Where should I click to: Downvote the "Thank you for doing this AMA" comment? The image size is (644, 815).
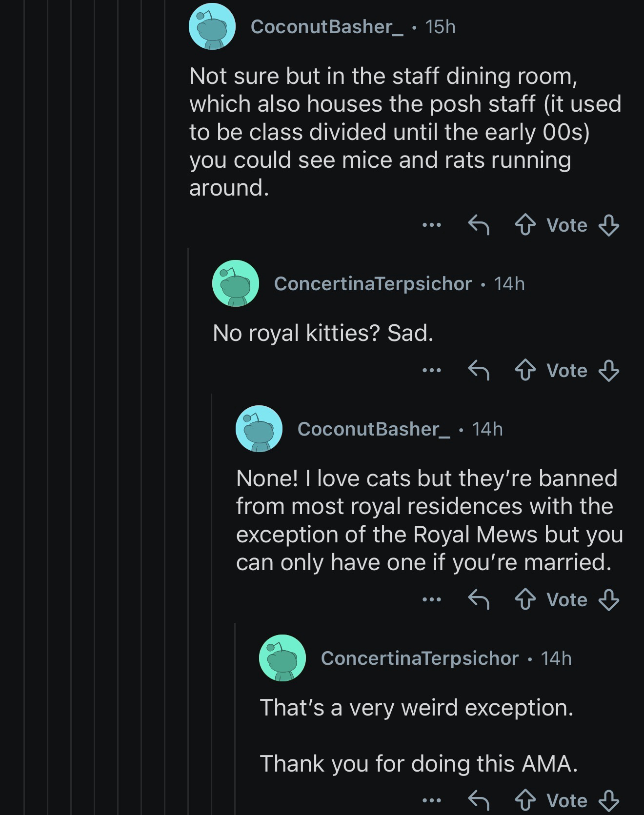coord(608,800)
